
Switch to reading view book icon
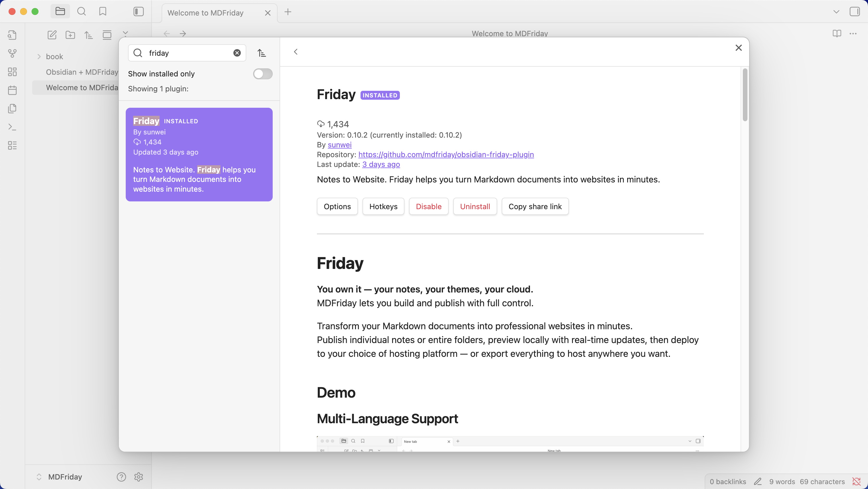click(837, 33)
